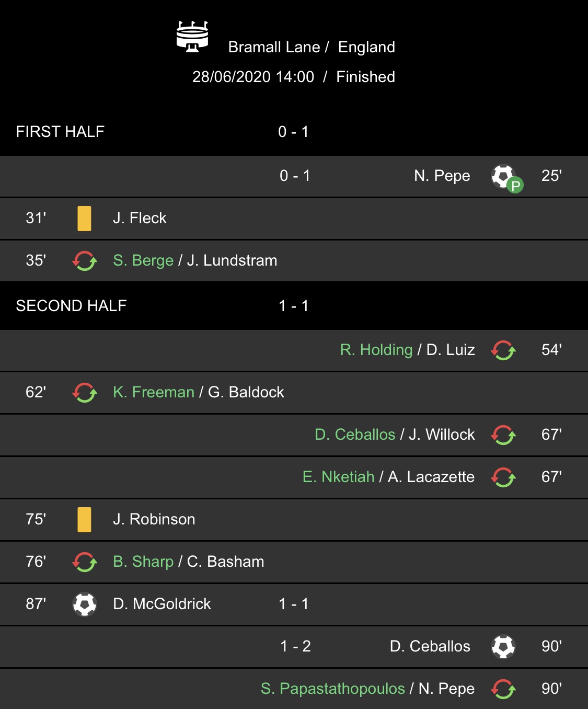Viewport: 588px width, 709px height.
Task: Click N. Pepe's penalty goal ball icon
Action: pyautogui.click(x=506, y=178)
